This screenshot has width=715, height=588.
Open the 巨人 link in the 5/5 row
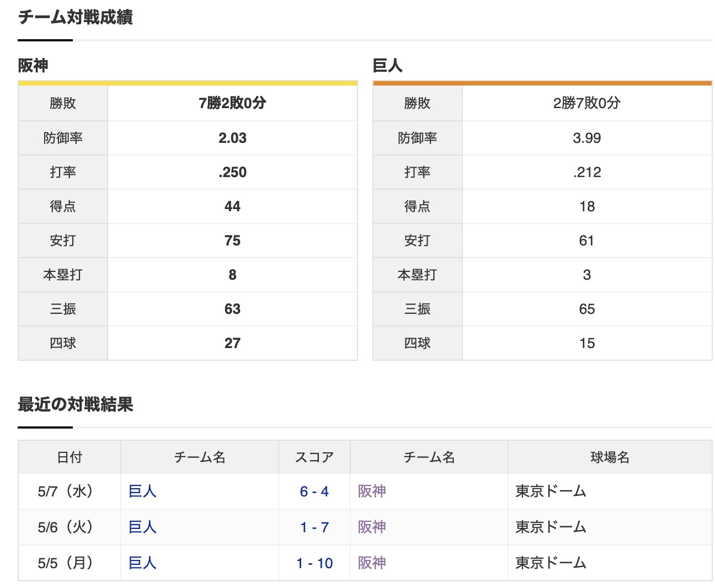142,563
